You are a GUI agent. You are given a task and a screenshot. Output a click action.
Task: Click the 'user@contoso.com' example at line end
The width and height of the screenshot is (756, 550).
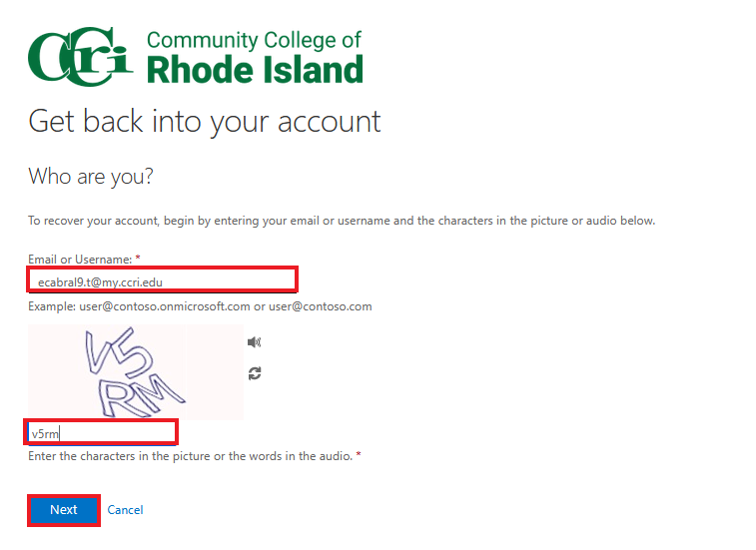coord(320,306)
